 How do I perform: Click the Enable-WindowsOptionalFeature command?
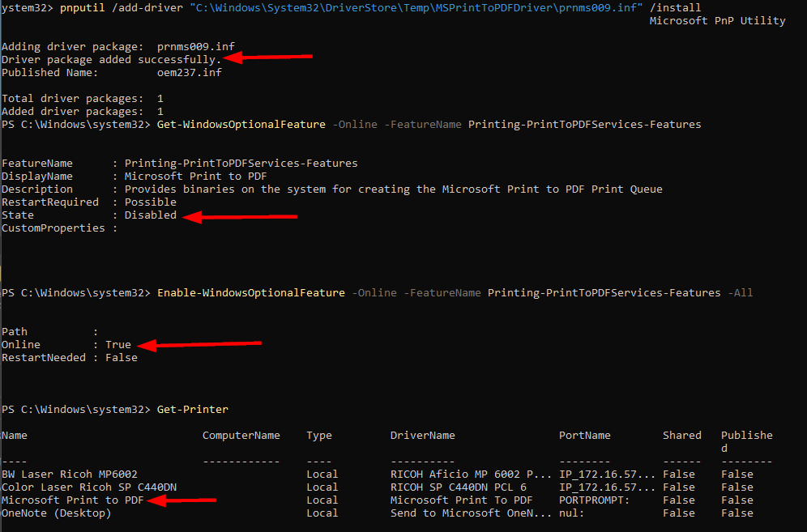click(x=251, y=293)
